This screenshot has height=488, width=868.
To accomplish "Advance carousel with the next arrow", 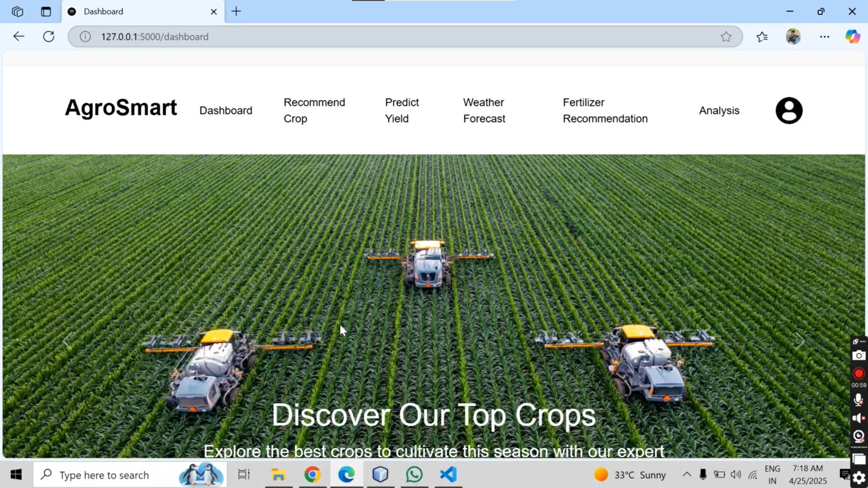I will tap(799, 341).
